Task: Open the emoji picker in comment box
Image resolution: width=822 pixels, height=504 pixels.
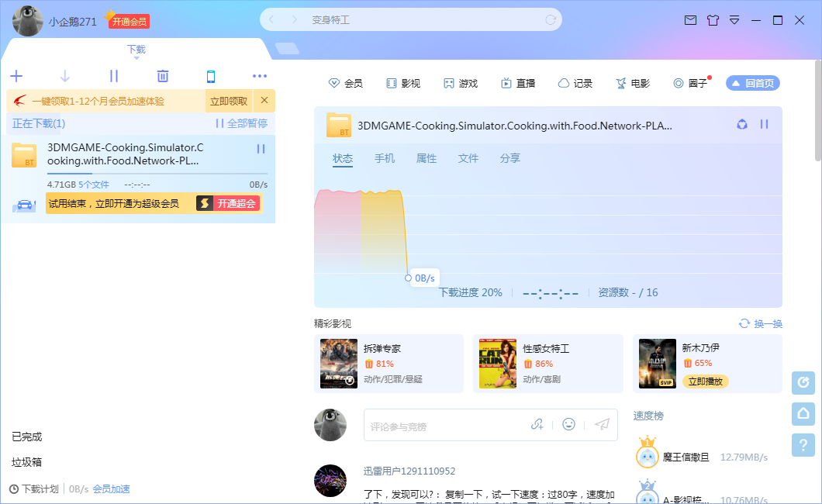Action: [568, 424]
